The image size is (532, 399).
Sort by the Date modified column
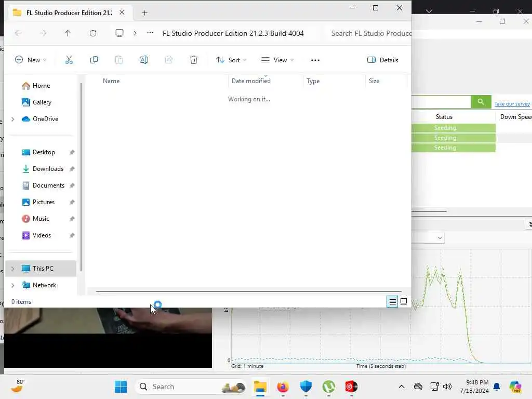click(x=251, y=81)
